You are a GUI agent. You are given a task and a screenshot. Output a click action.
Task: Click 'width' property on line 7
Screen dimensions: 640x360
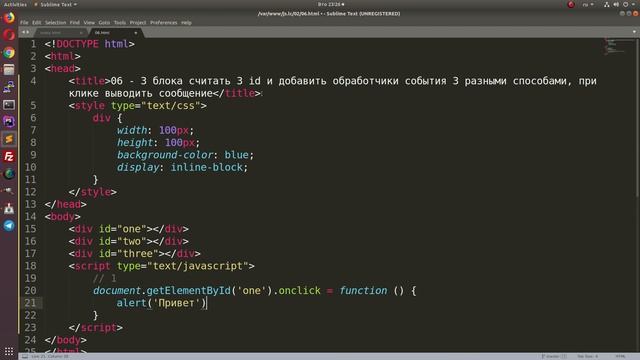pyautogui.click(x=132, y=130)
